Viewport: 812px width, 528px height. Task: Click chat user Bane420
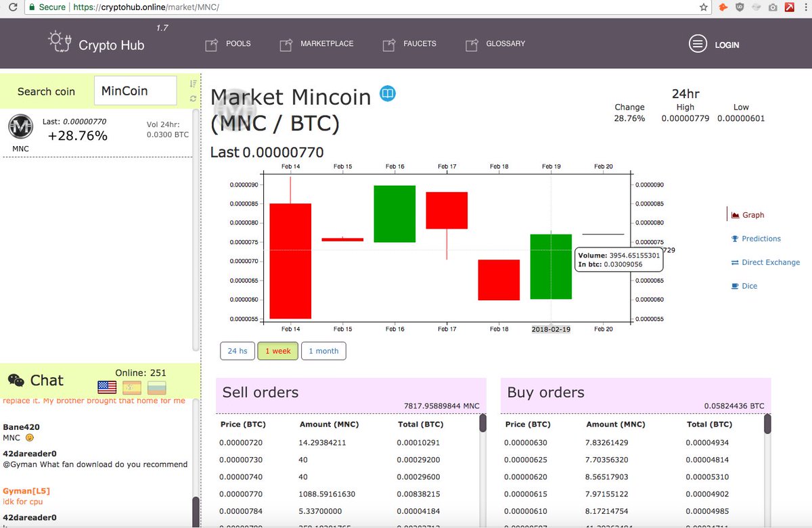click(x=20, y=427)
